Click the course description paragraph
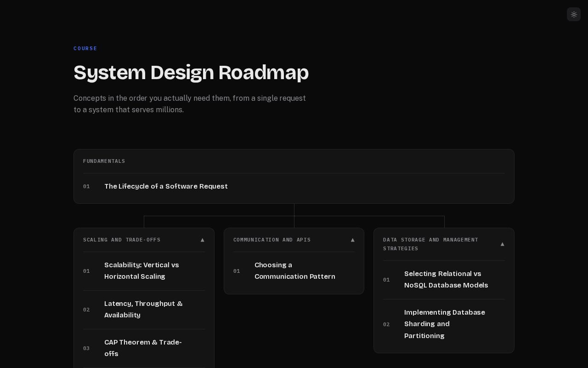Image resolution: width=588 pixels, height=368 pixels. tap(190, 104)
